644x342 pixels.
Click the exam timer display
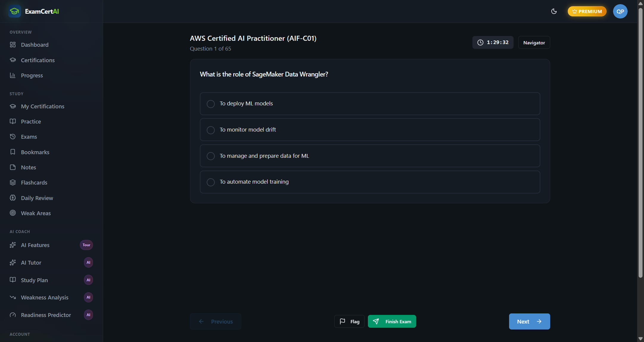(x=493, y=43)
